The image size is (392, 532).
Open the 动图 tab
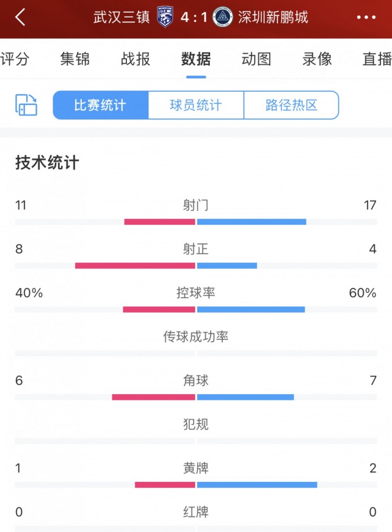[256, 59]
